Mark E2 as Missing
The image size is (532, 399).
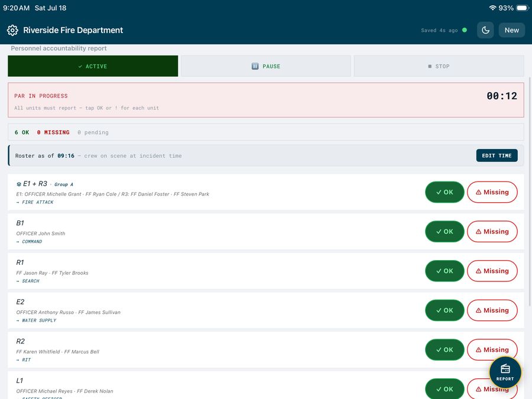pyautogui.click(x=492, y=310)
